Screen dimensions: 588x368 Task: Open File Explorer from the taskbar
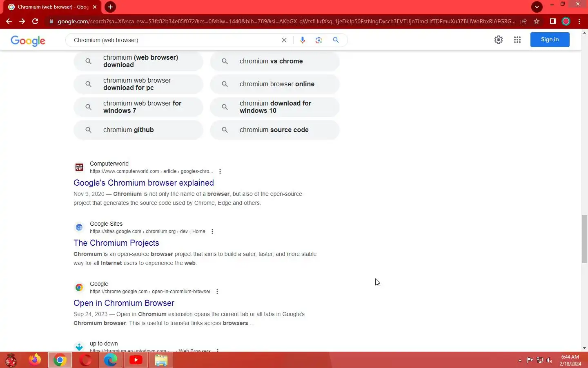tap(161, 360)
